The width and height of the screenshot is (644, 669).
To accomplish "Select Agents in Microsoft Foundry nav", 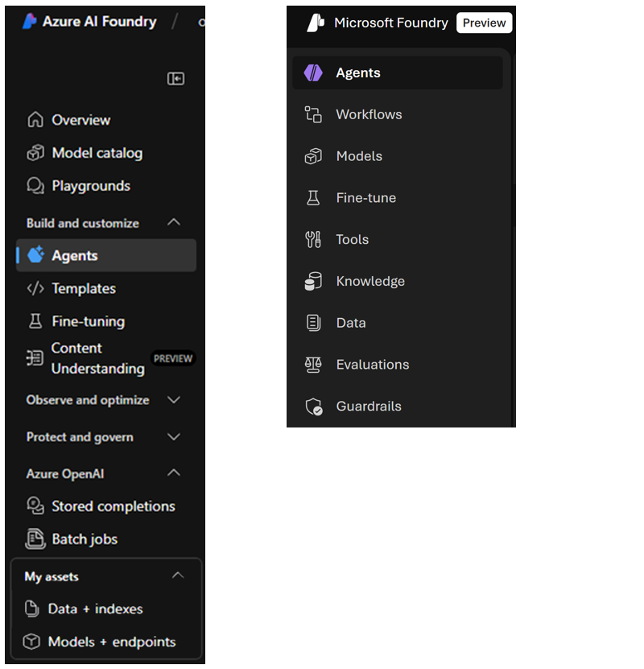I will click(398, 73).
